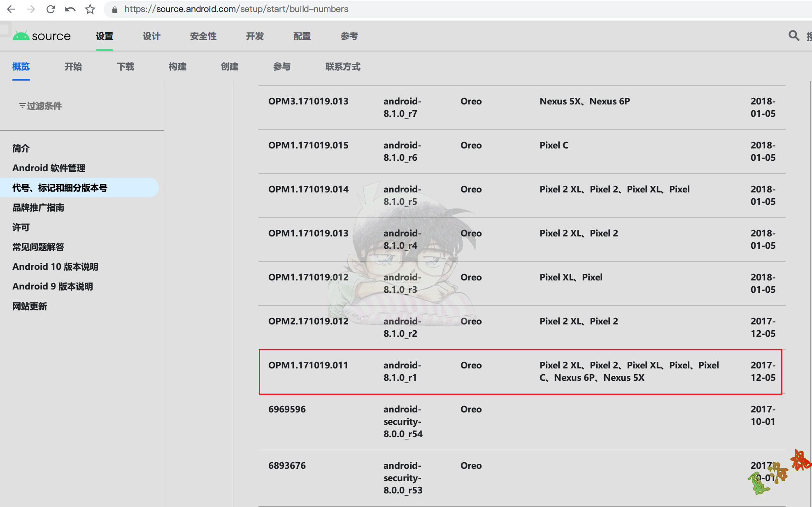Click the browser forward arrow

pos(31,9)
